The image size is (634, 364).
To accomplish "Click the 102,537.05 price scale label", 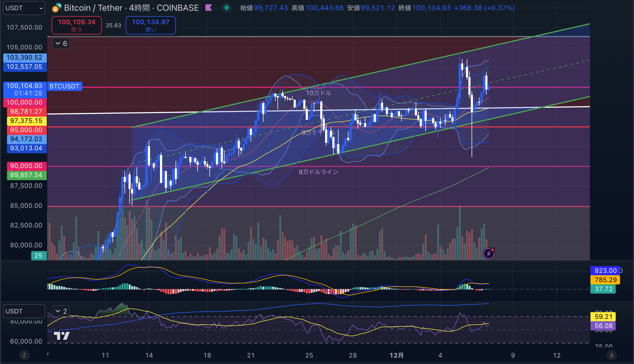I will (25, 67).
